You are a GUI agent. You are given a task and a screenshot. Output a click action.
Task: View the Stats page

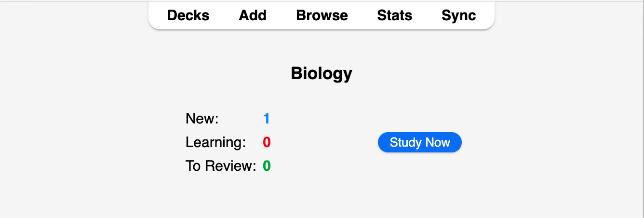(x=394, y=15)
